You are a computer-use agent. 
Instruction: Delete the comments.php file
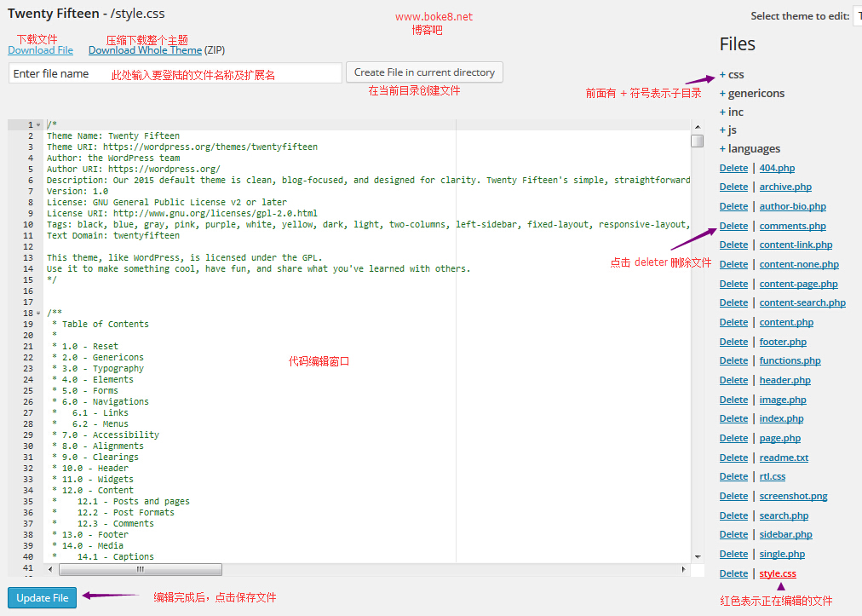pyautogui.click(x=733, y=226)
